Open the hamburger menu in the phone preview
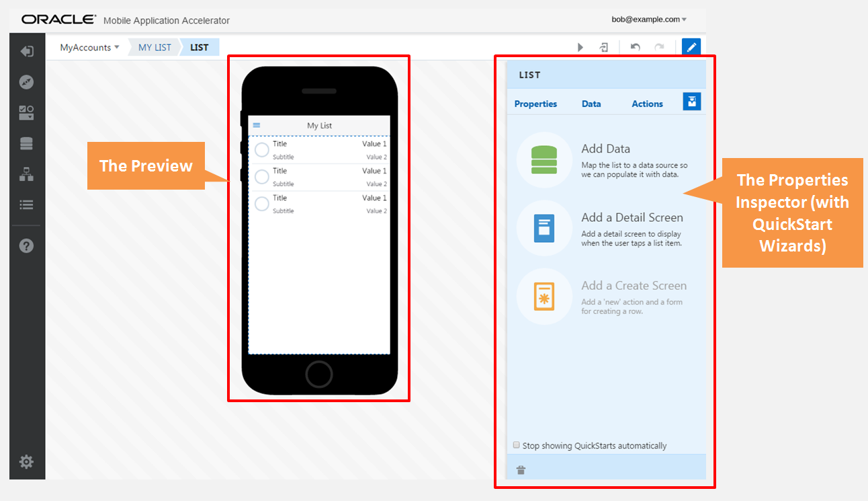This screenshot has width=868, height=501. click(x=256, y=125)
